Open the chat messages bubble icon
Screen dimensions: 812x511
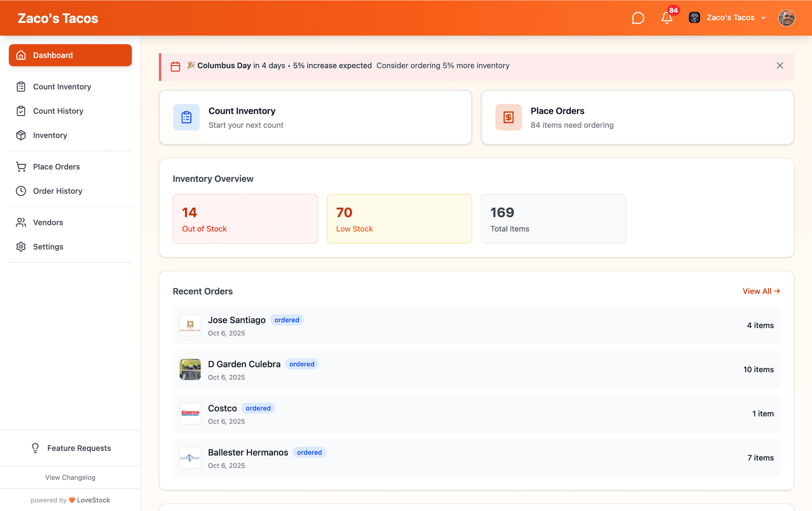click(x=638, y=18)
